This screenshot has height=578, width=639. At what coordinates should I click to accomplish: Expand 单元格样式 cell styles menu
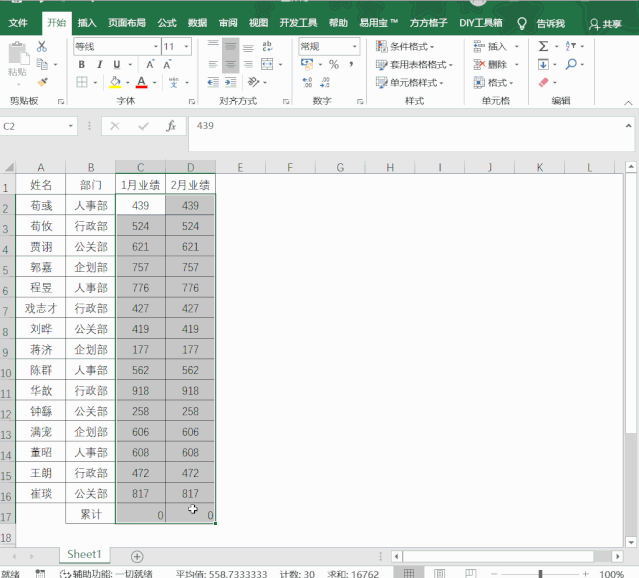[x=410, y=82]
